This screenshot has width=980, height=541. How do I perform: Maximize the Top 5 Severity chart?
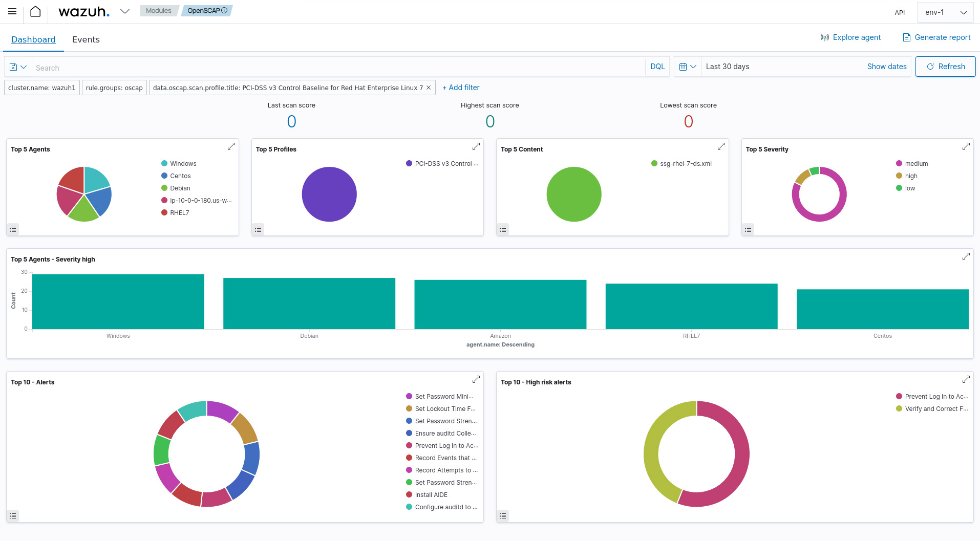coord(966,146)
